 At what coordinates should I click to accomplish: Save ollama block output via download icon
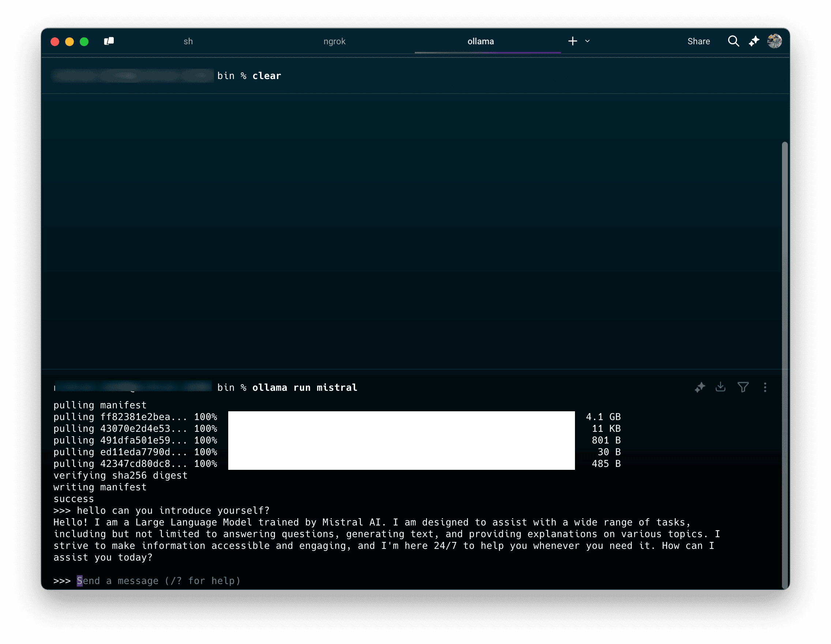click(x=720, y=387)
